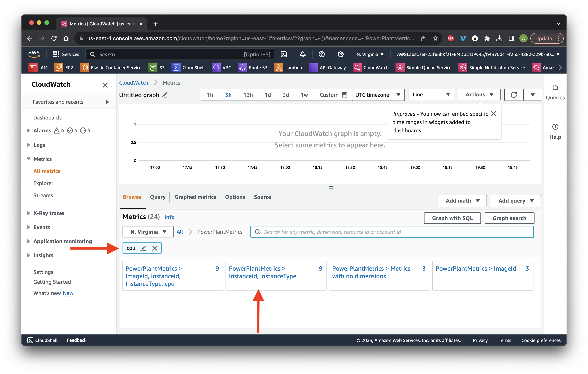Open the Services grid menu
The height and width of the screenshot is (374, 588).
point(66,54)
